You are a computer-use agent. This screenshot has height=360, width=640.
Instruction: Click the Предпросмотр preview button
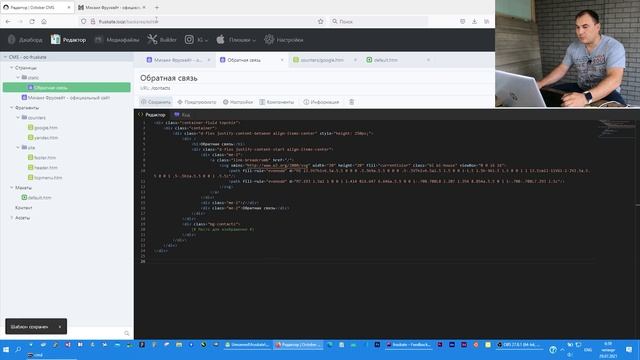point(197,102)
